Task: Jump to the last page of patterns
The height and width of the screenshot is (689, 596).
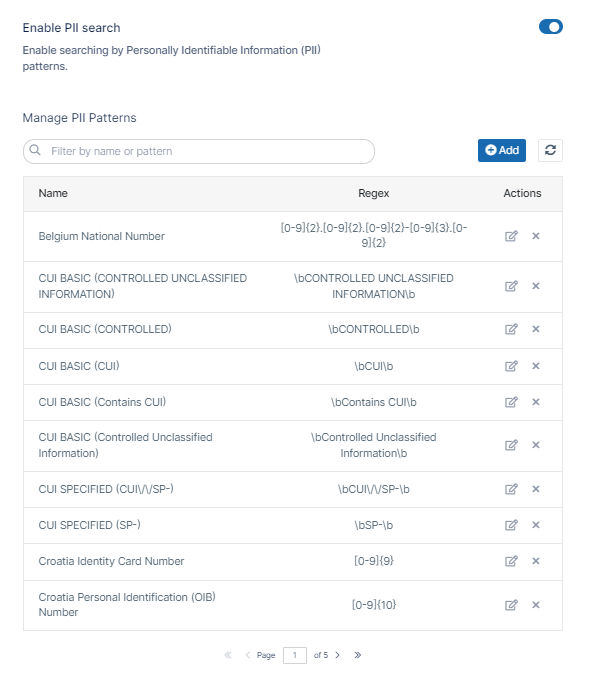Action: click(x=358, y=655)
